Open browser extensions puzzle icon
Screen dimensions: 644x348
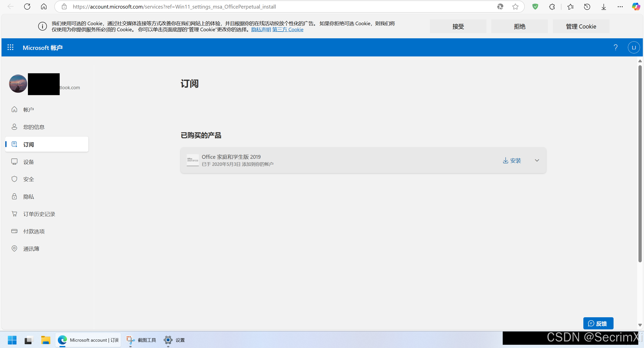[x=552, y=7]
